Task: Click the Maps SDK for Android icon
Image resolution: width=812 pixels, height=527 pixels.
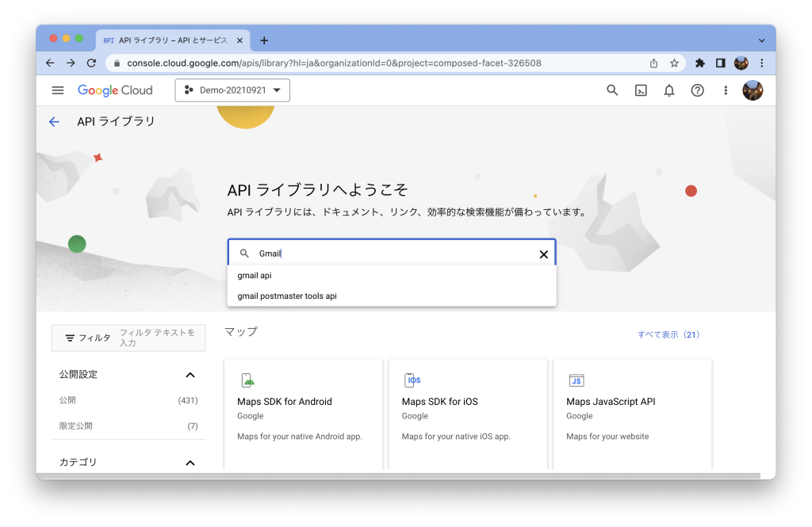Action: 247,380
